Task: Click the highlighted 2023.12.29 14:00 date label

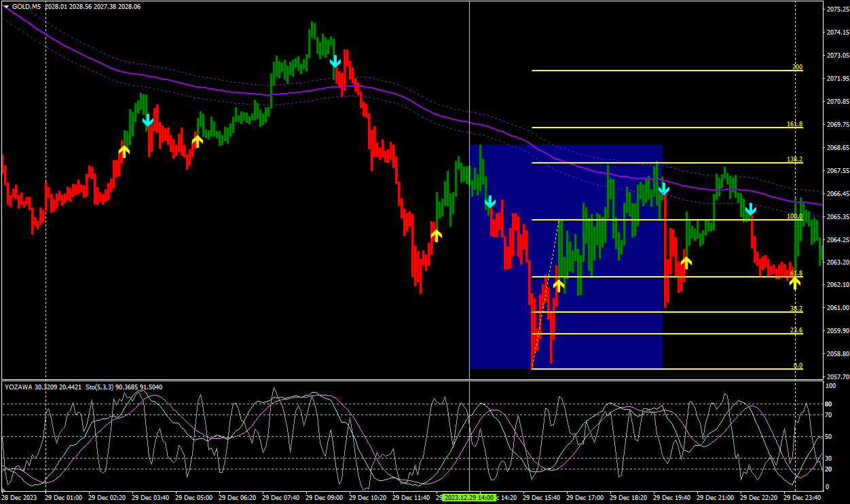Action: [x=469, y=497]
